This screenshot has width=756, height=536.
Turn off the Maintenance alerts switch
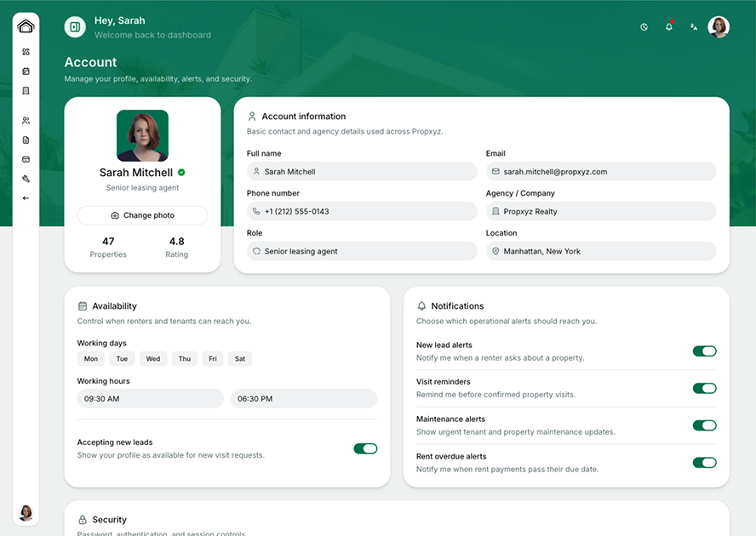[x=704, y=425]
